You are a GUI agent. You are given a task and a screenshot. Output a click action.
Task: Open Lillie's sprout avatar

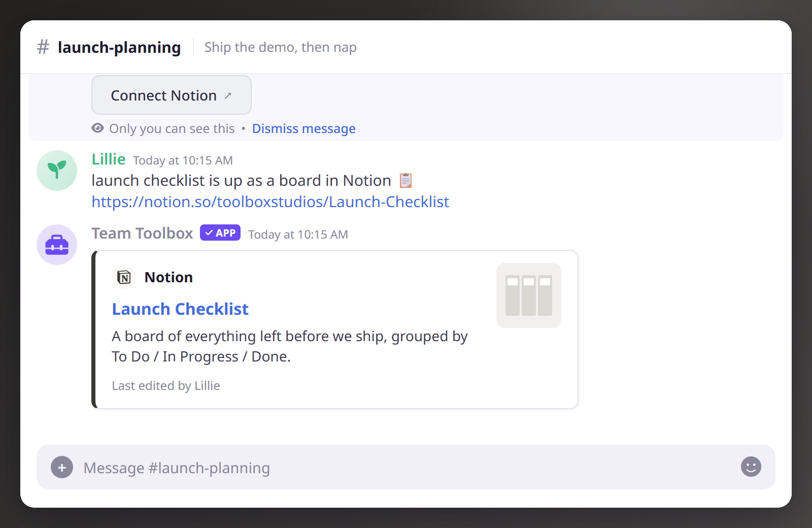(57, 171)
